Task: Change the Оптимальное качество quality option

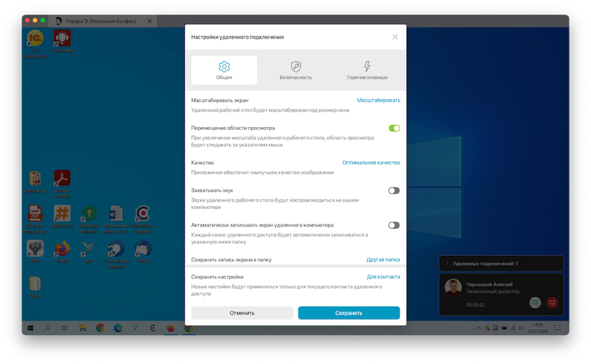Action: pyautogui.click(x=371, y=162)
